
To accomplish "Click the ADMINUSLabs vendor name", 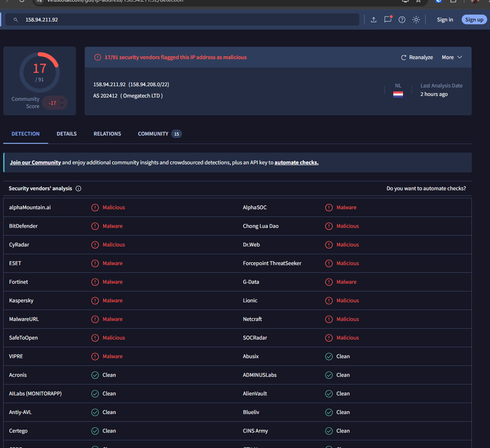I will pos(260,375).
